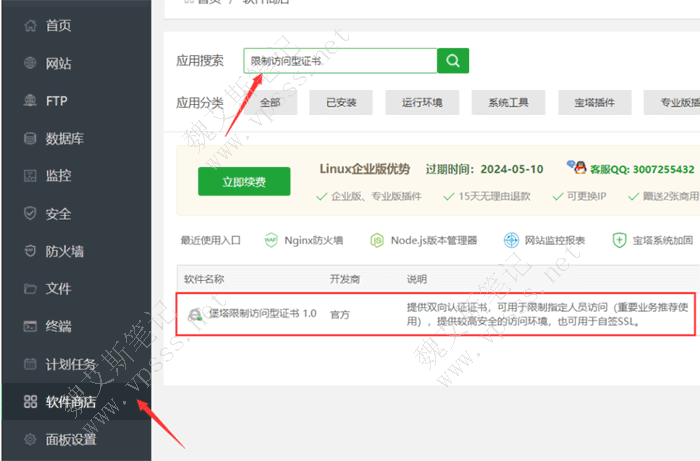This screenshot has height=461, width=700.
Task: Click the 最近使用入口 label
Action: (x=210, y=241)
